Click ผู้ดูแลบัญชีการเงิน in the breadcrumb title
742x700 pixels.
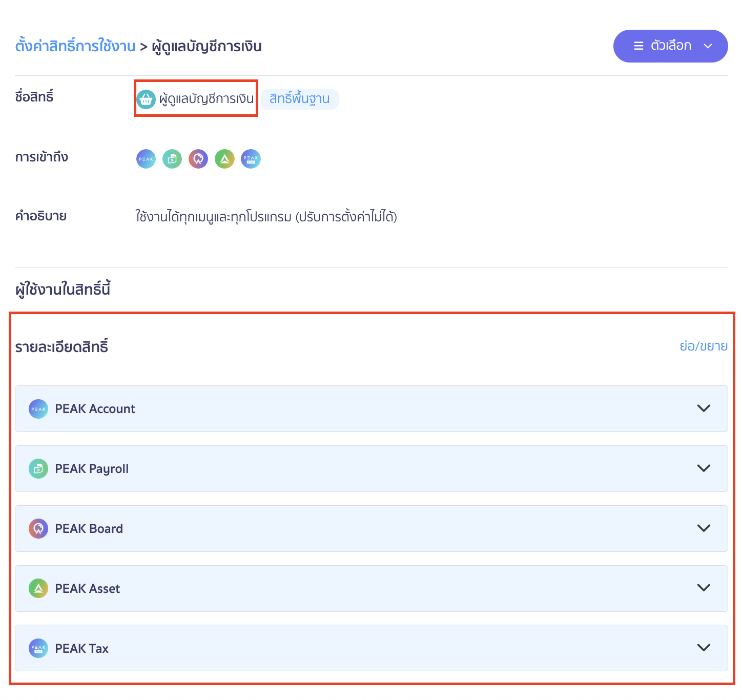coord(207,46)
